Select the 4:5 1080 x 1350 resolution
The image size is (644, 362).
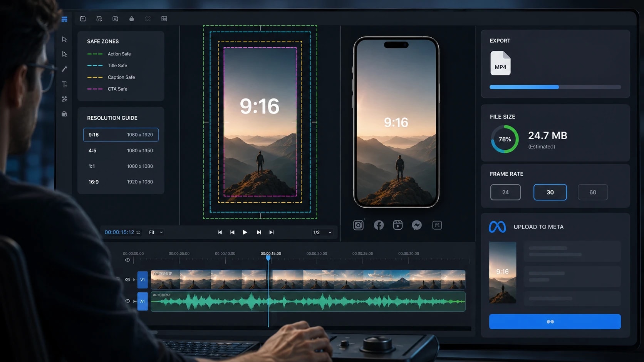coord(121,150)
